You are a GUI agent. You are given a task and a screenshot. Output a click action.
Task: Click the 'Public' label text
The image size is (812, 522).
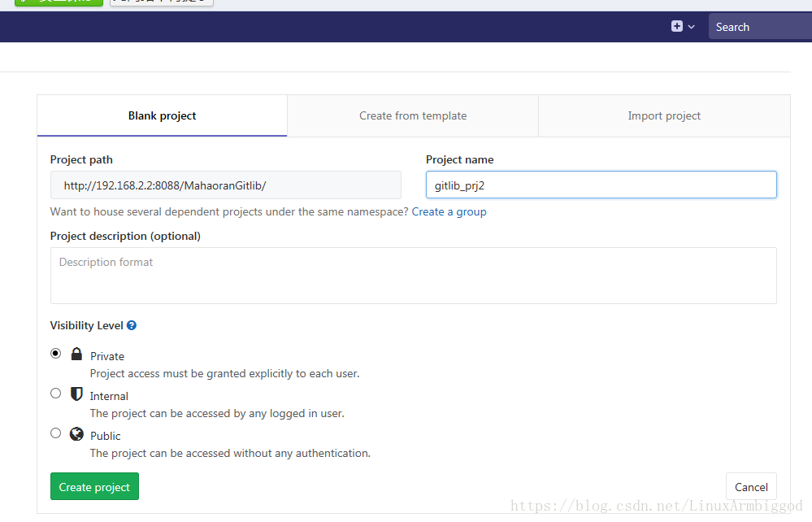pos(105,436)
